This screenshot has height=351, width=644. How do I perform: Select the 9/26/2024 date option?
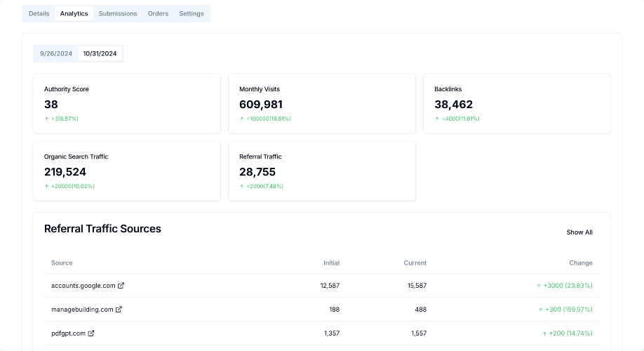coord(56,53)
